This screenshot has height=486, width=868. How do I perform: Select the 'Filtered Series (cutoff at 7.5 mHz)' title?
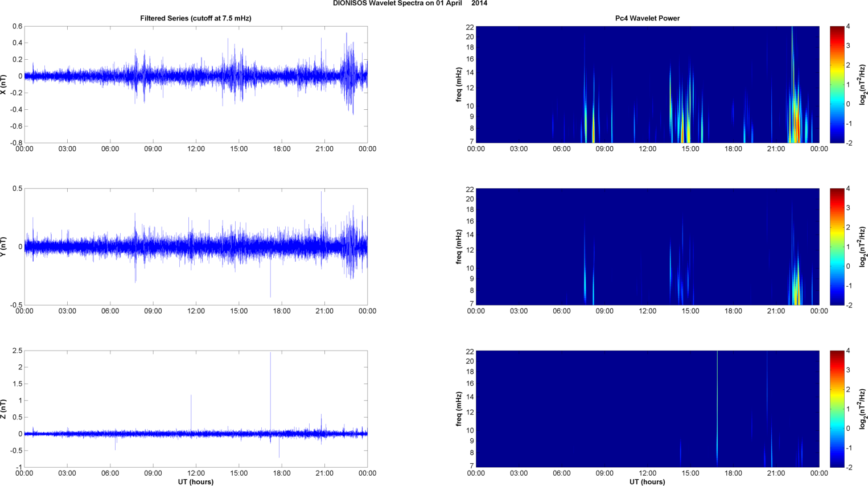[196, 18]
